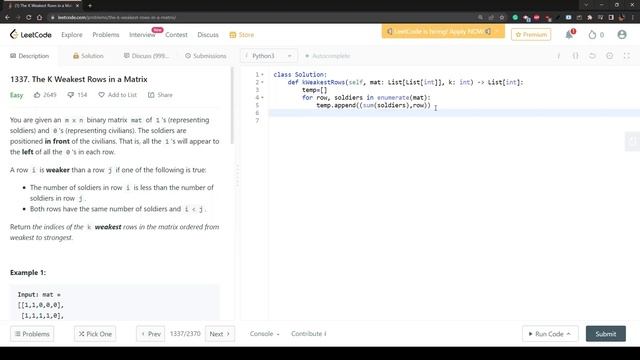
Task: Click the problem title 1337
Action: [x=79, y=79]
